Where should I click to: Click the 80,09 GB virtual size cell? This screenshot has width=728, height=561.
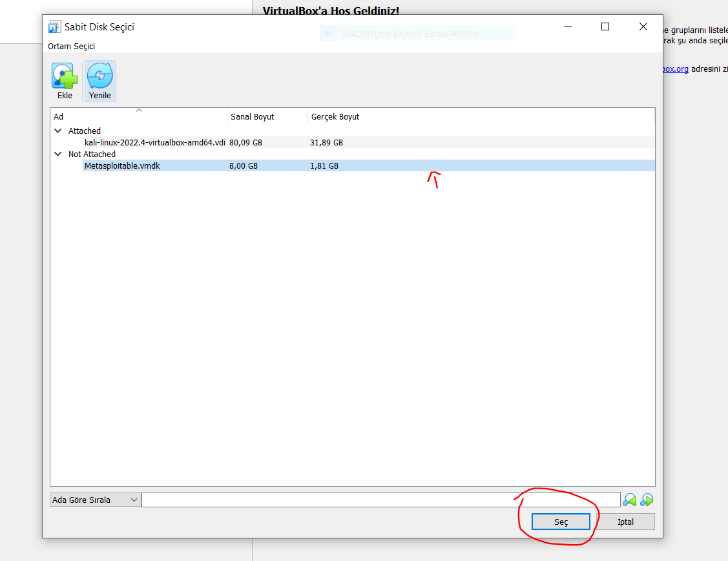pos(245,143)
